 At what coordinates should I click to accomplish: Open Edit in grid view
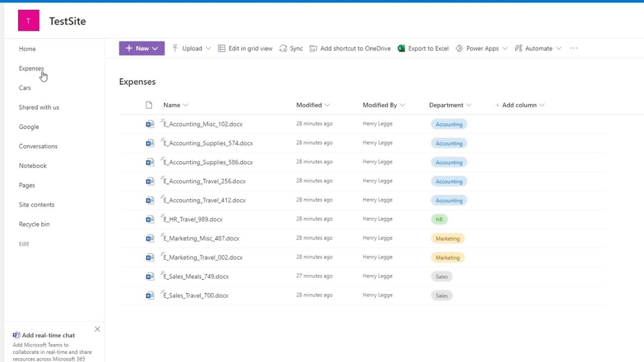pos(245,48)
